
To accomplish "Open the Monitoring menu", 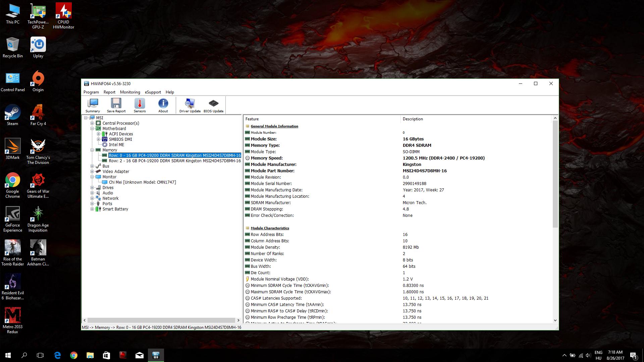I will (130, 92).
